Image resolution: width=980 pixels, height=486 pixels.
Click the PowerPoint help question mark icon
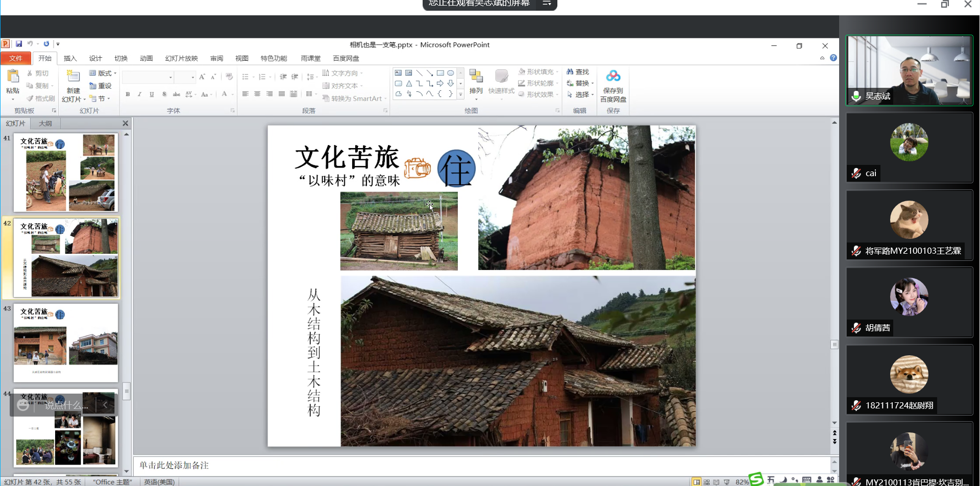(834, 58)
